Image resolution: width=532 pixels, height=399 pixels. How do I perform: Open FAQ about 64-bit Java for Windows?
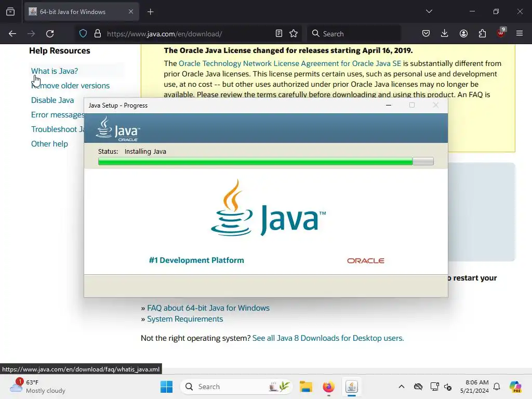click(208, 308)
